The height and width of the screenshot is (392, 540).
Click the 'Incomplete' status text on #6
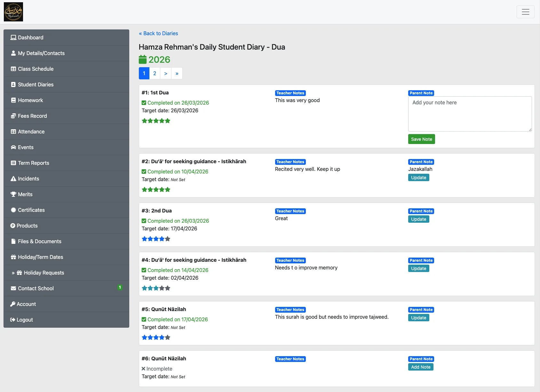159,369
